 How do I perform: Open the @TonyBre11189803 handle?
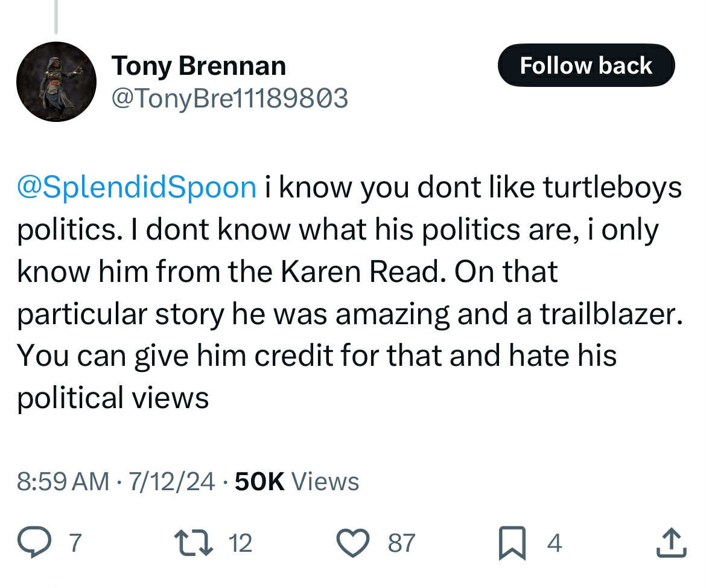[x=230, y=98]
